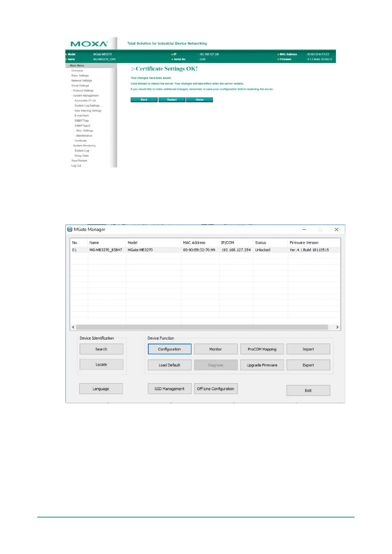Click the MGate Manager title bar icon
Viewport: 392px width, 554px height.
click(70, 229)
